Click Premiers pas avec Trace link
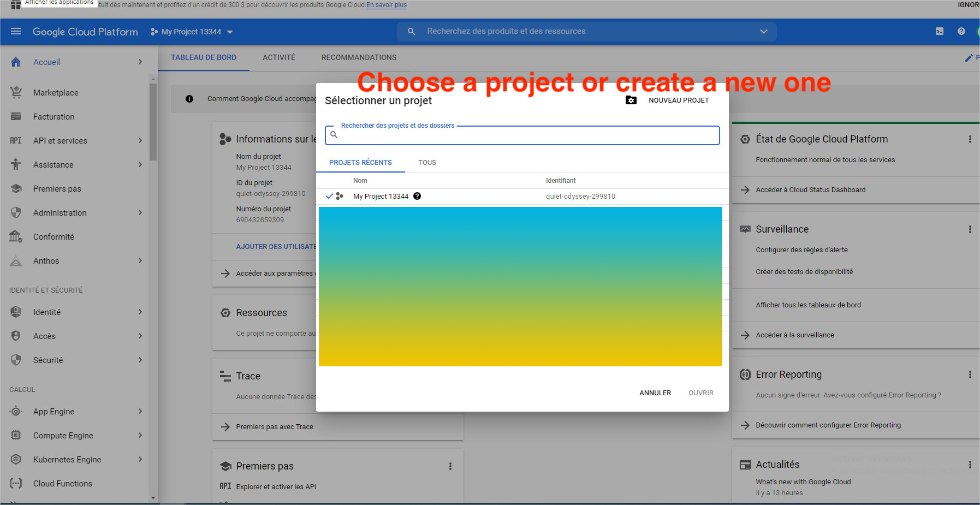 [x=275, y=427]
